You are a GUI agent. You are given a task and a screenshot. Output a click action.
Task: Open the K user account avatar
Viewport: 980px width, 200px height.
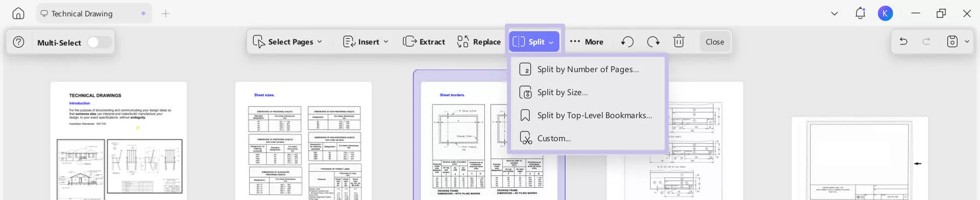pyautogui.click(x=886, y=13)
